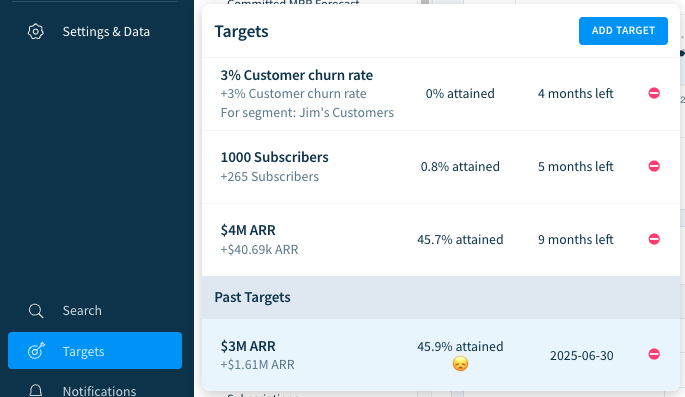The height and width of the screenshot is (397, 685).
Task: Click the For segment: Jim's Customers line
Action: [x=307, y=113]
